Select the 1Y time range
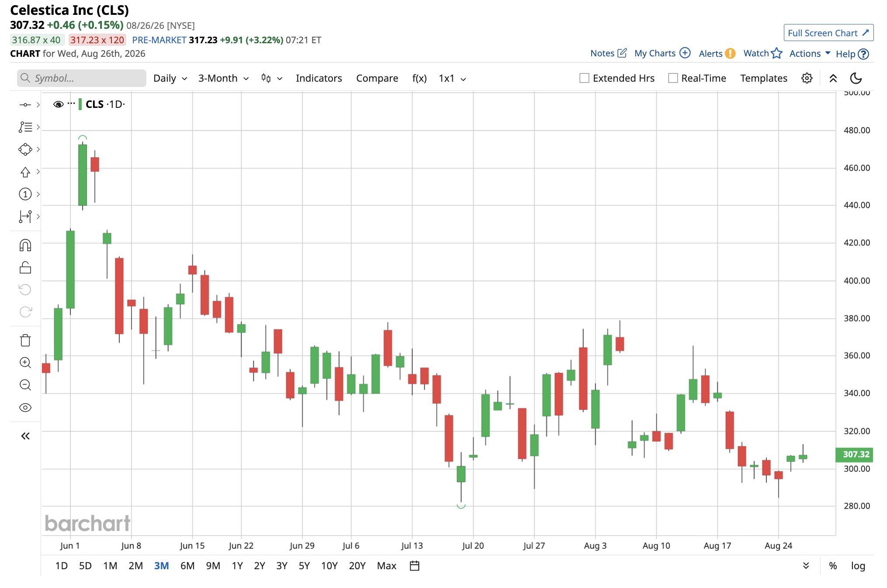 pyautogui.click(x=237, y=566)
